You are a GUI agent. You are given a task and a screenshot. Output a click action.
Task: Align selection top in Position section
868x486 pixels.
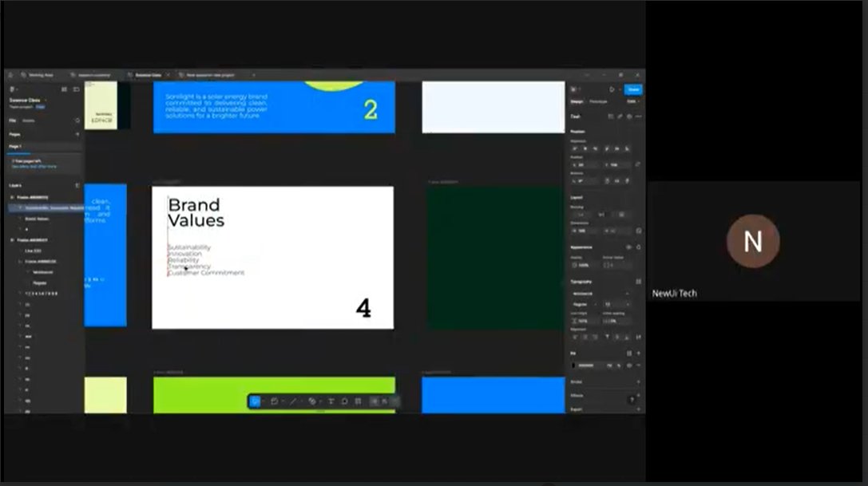pos(607,149)
